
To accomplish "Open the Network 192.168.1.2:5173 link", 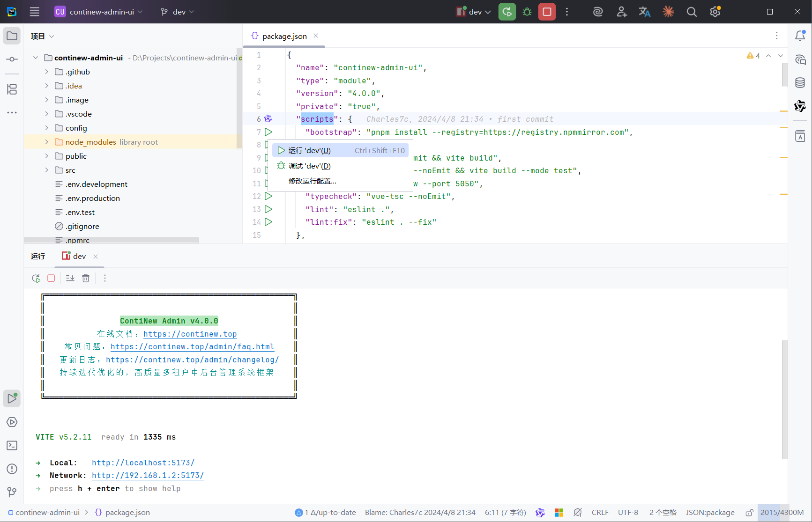I will 148,475.
